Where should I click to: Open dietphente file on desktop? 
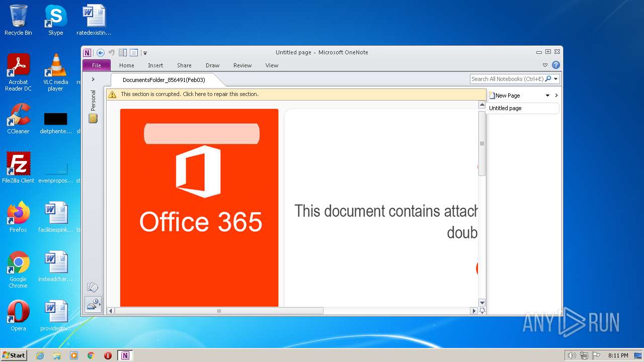(55, 123)
